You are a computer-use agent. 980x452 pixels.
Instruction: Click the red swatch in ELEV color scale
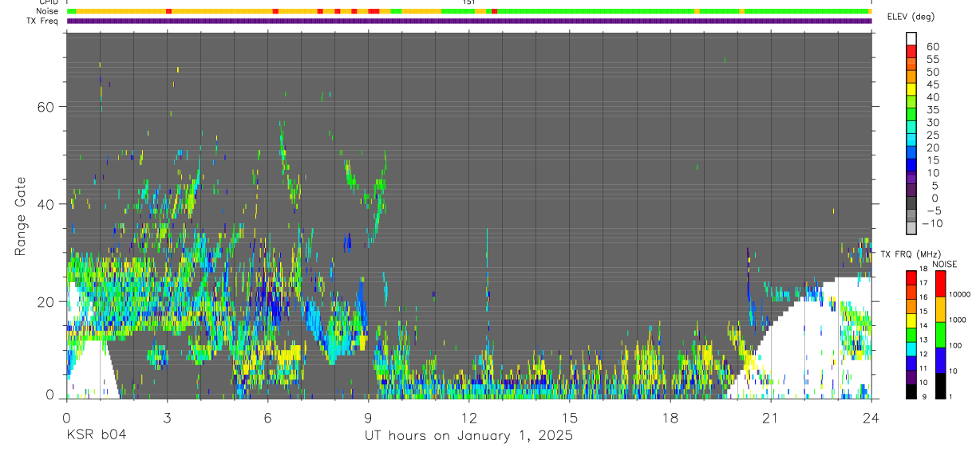(911, 52)
